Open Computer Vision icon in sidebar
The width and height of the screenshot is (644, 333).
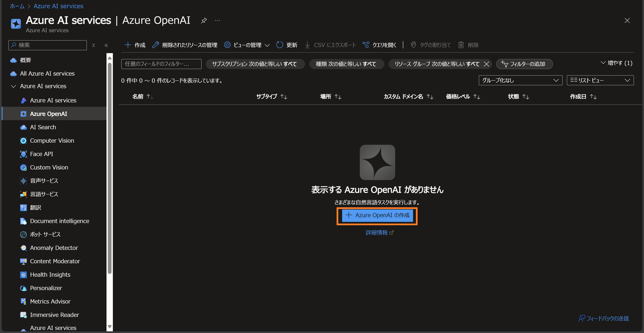(x=23, y=141)
